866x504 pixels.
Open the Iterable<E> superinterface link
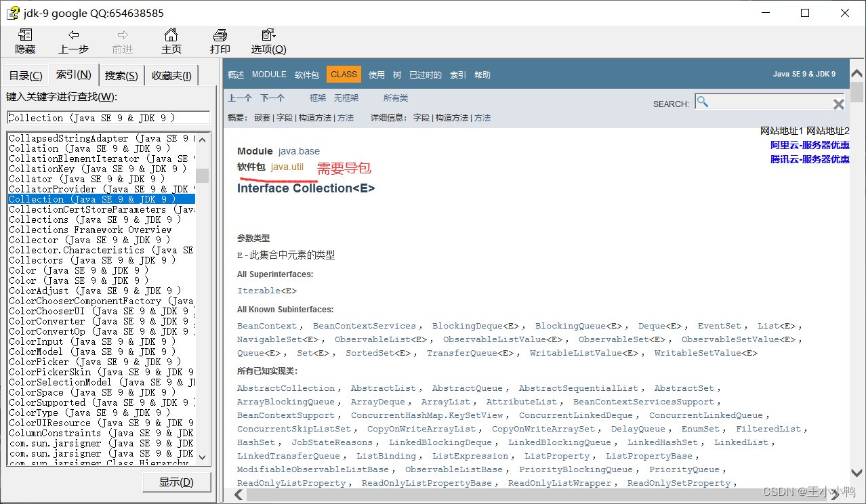coord(259,290)
